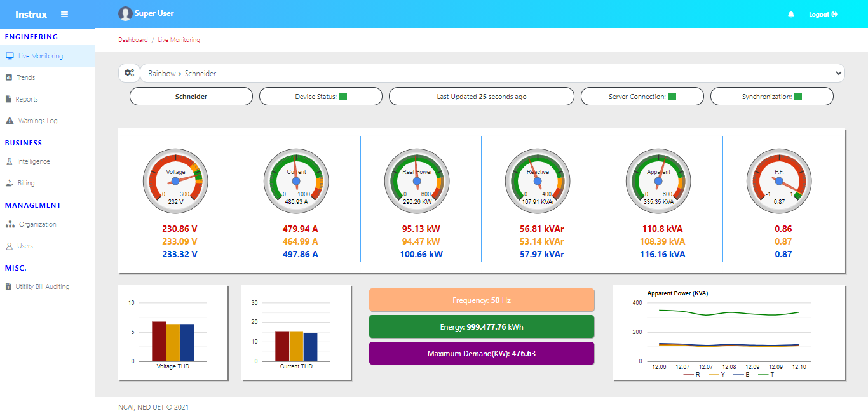Open the notifications bell icon
The width and height of the screenshot is (868, 416).
(791, 14)
